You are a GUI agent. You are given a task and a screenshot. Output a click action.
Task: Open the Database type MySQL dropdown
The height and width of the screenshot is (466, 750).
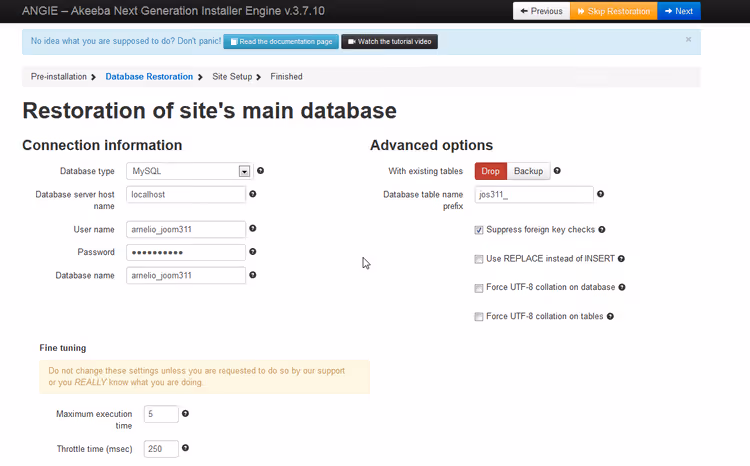[189, 171]
